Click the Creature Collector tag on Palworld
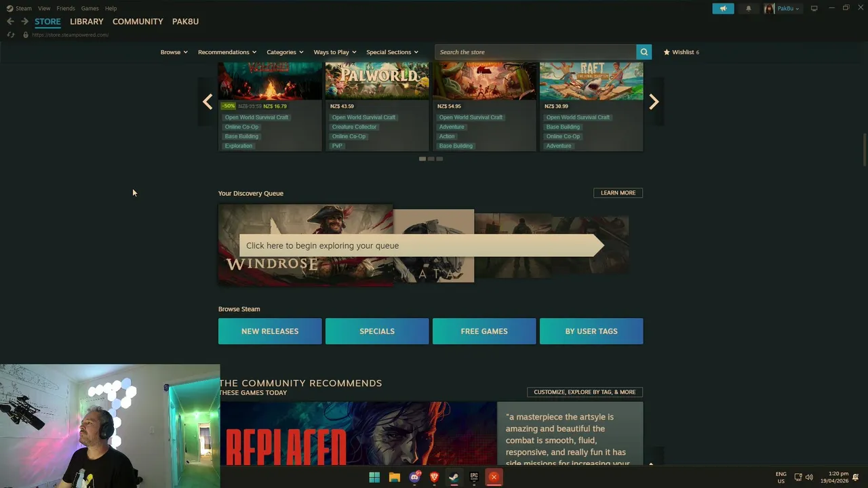Viewport: 868px width, 488px height. (354, 127)
